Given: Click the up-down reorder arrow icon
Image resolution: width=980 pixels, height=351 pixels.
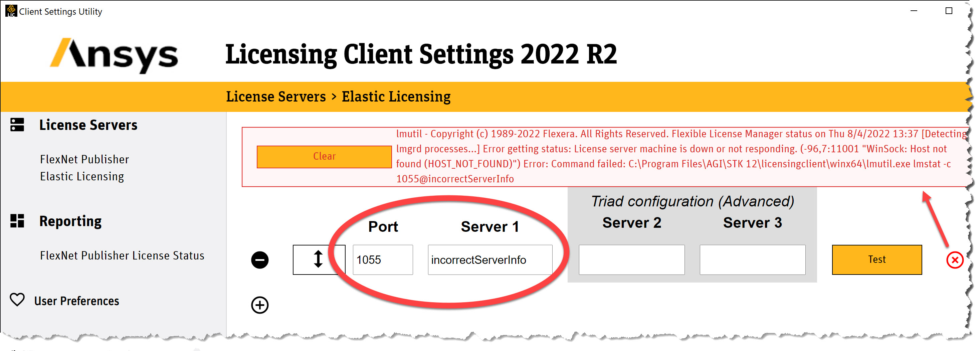Looking at the screenshot, I should 319,259.
